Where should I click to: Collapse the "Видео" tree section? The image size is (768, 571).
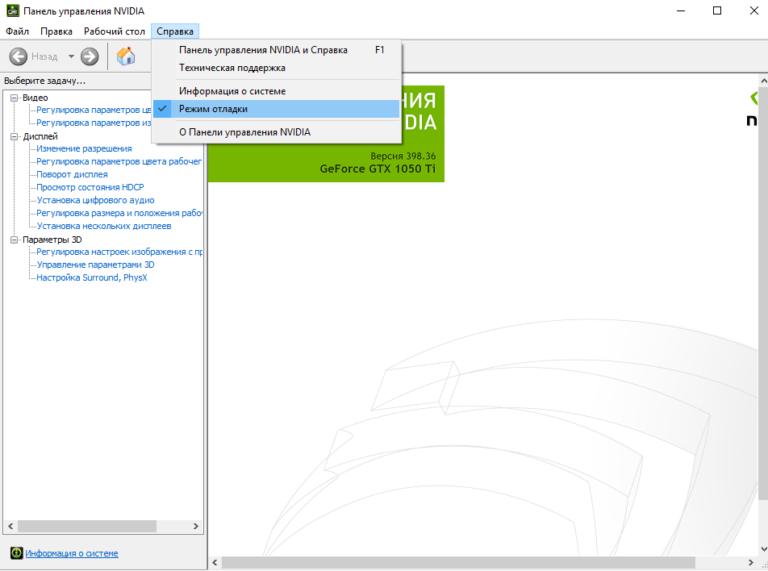click(14, 97)
